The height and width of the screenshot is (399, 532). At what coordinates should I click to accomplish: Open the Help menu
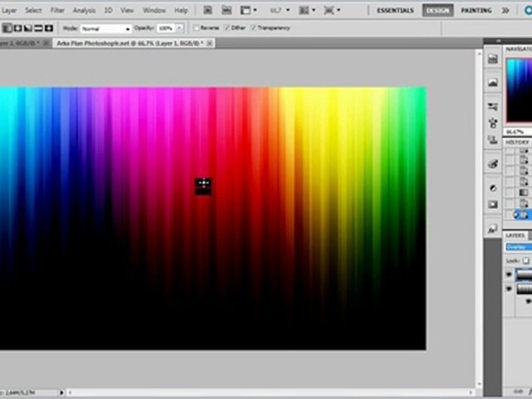(x=181, y=10)
